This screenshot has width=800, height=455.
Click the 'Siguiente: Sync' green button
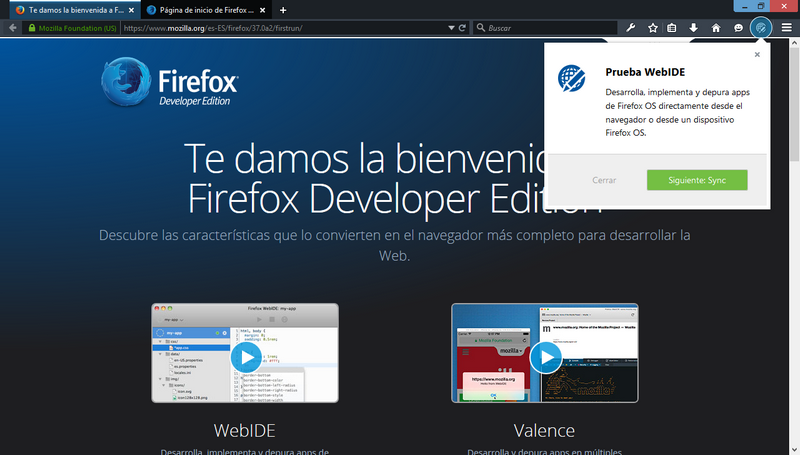coord(697,180)
